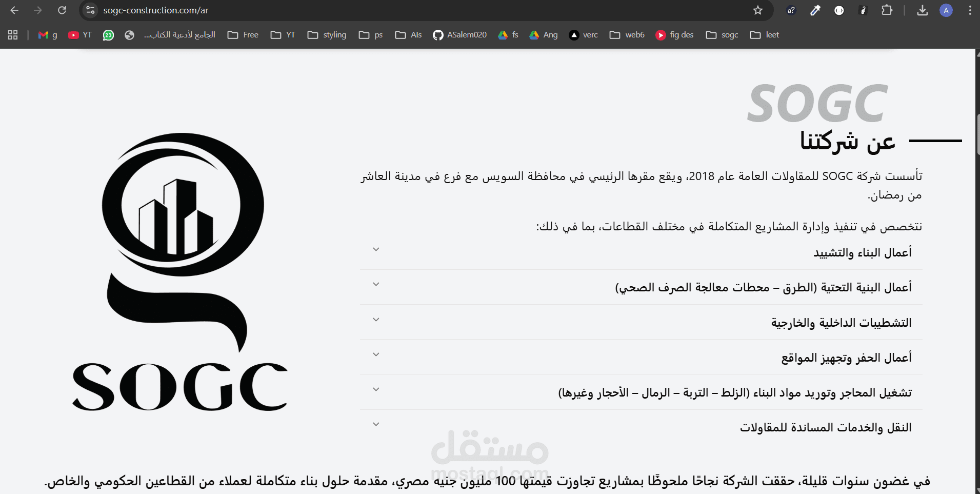Open the web6 bookmarks folder

click(627, 35)
